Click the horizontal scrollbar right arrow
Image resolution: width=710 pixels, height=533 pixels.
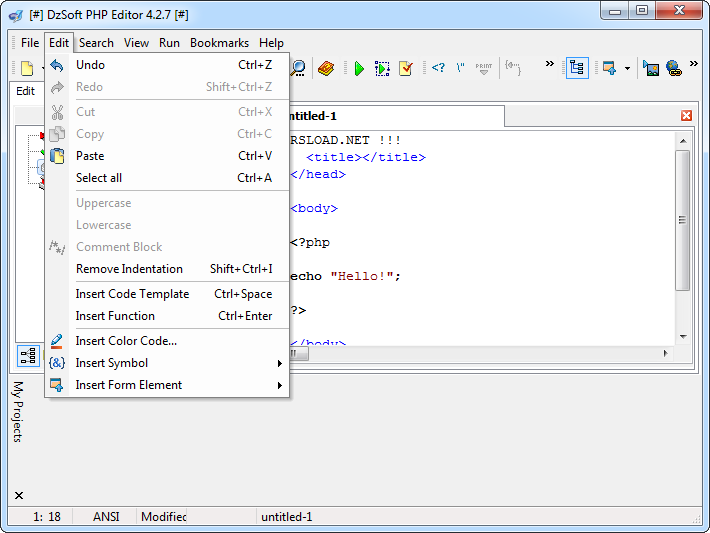pos(665,353)
